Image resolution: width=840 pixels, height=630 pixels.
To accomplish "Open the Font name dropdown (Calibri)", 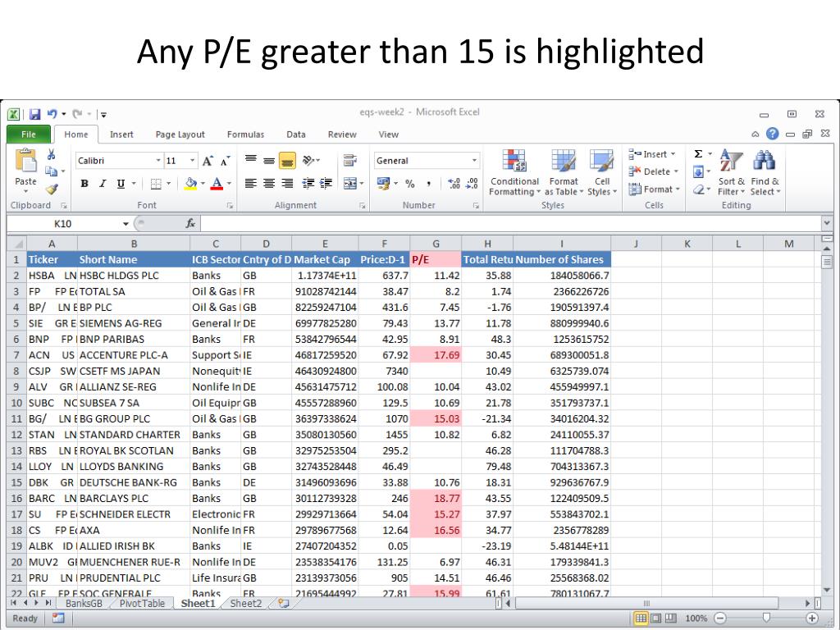I will click(158, 161).
